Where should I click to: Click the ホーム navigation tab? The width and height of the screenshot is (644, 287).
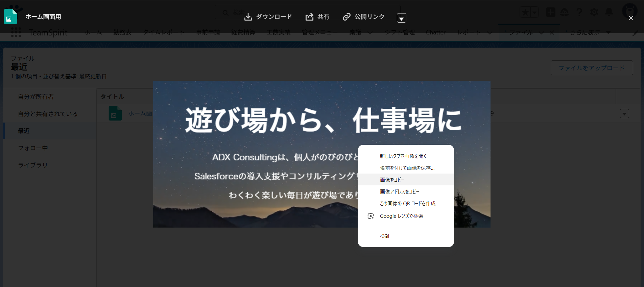click(93, 32)
